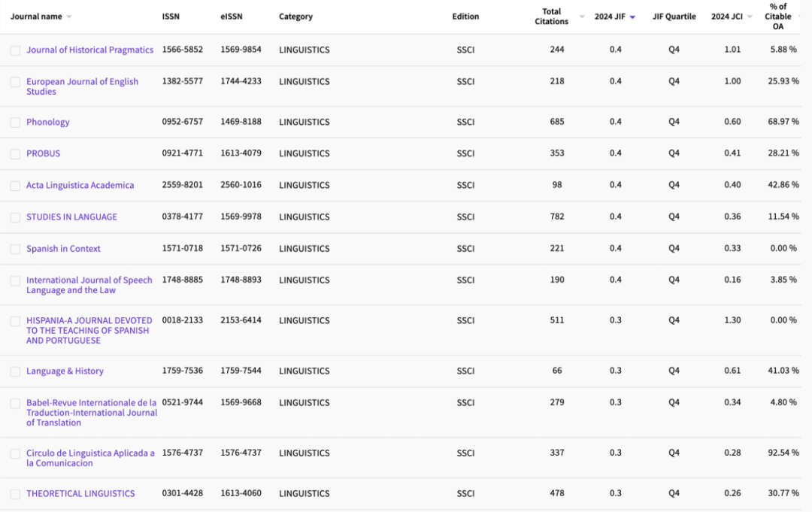The width and height of the screenshot is (812, 512).
Task: Tick the Phonology row checkbox
Action: pos(16,123)
